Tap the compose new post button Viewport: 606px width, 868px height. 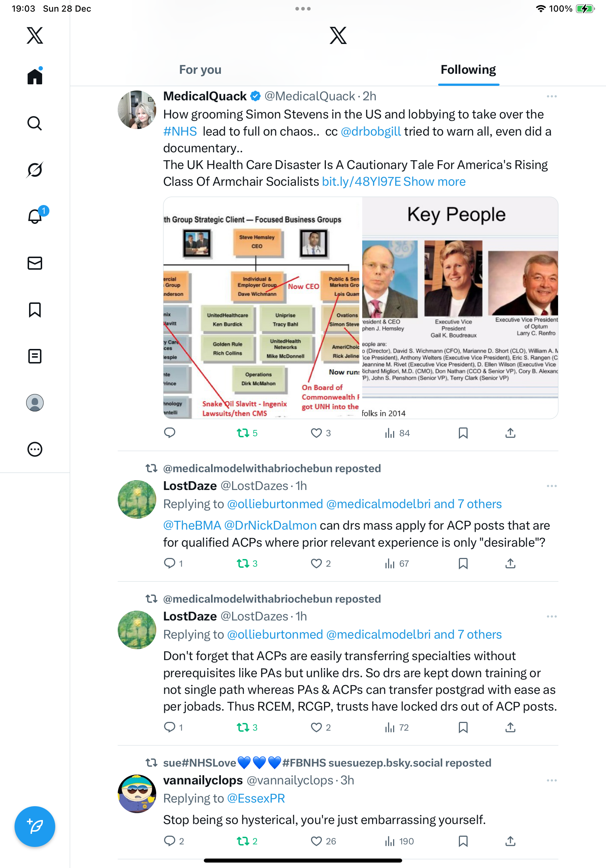coord(35,827)
